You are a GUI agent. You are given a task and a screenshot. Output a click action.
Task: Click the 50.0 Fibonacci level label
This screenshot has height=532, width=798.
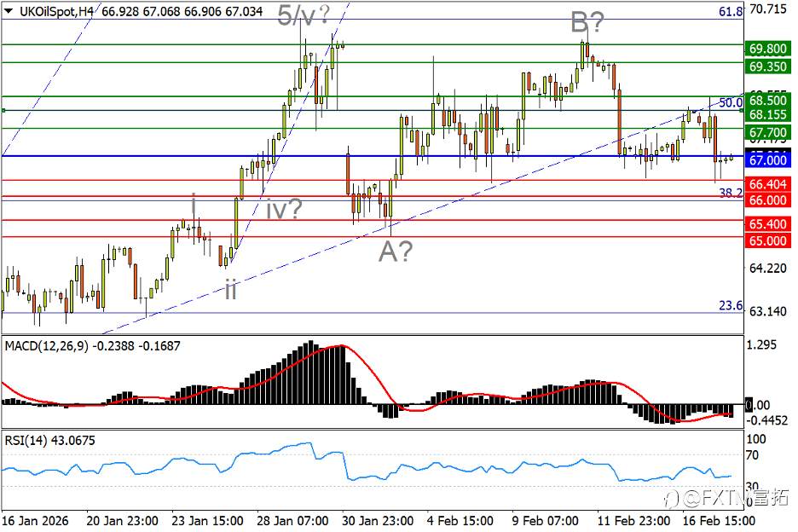pos(731,103)
